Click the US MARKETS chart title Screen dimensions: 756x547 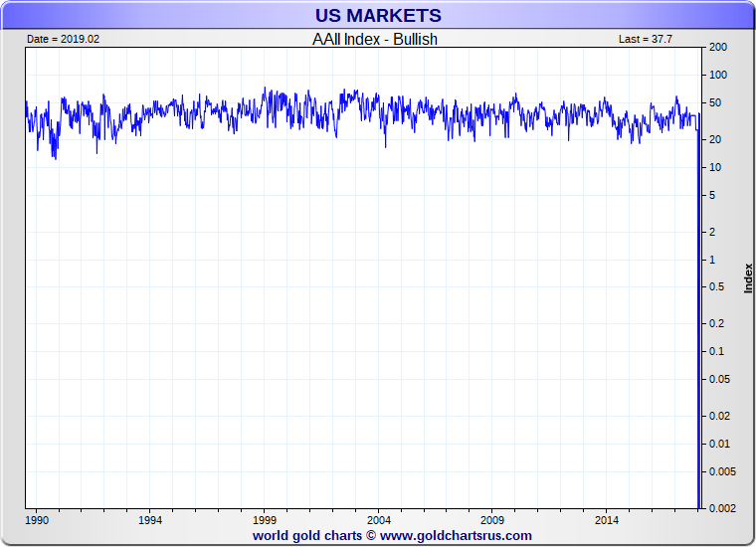[378, 16]
